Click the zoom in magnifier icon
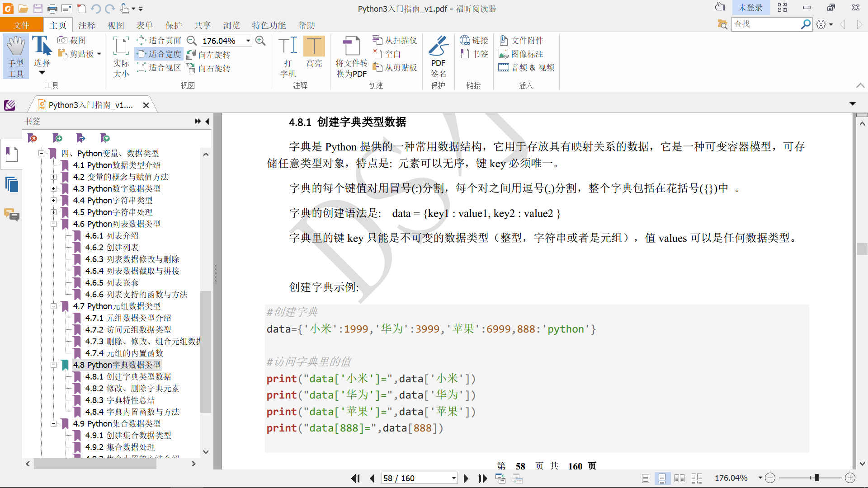868x488 pixels. pyautogui.click(x=260, y=41)
